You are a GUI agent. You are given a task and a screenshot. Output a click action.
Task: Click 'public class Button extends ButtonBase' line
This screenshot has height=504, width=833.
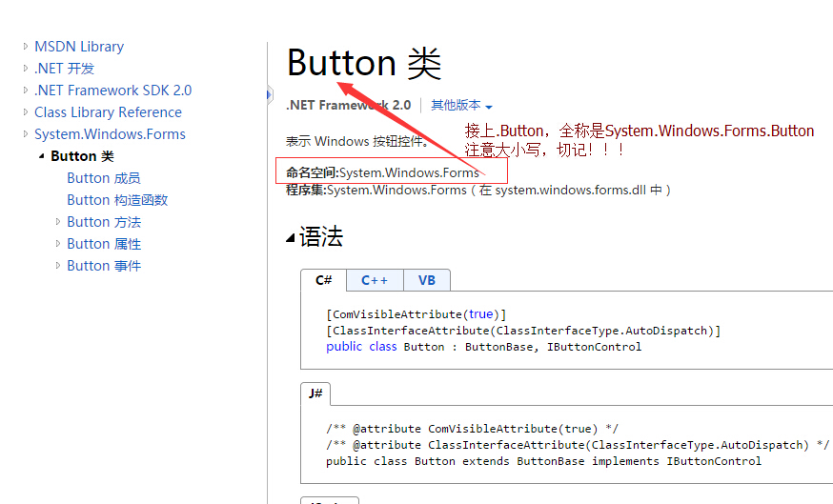pyautogui.click(x=543, y=461)
